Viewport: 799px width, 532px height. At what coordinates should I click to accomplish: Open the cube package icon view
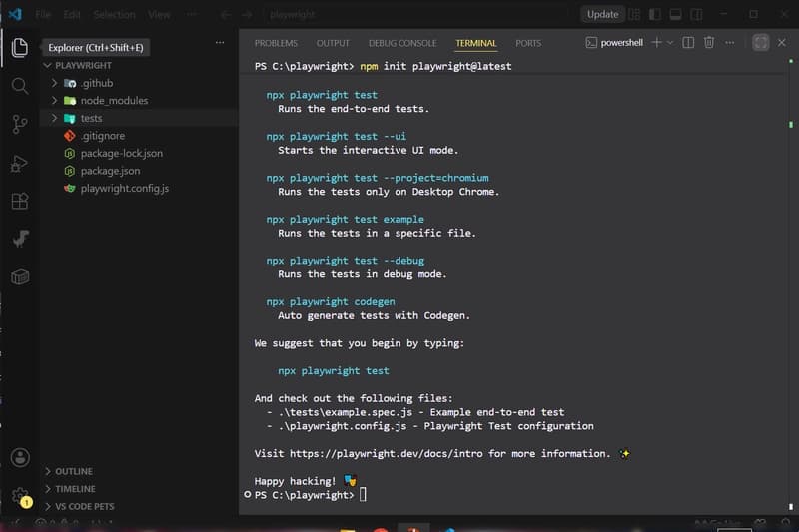(x=20, y=276)
